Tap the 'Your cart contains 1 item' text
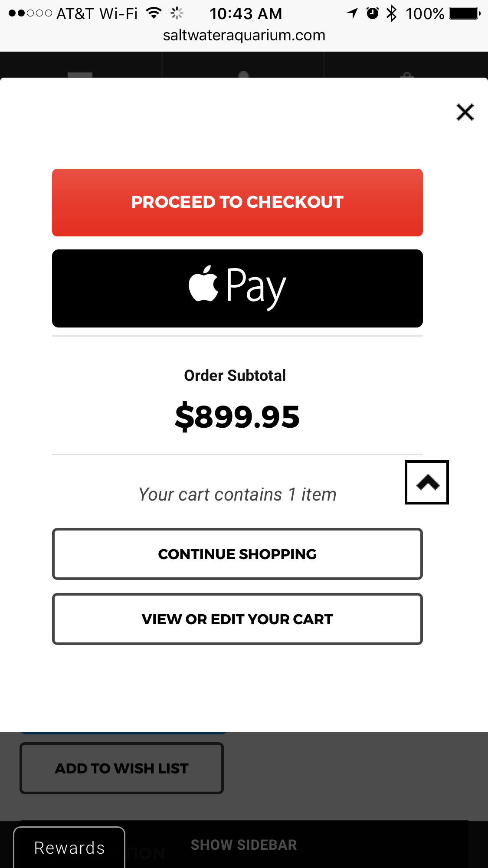This screenshot has height=868, width=488. 237,495
